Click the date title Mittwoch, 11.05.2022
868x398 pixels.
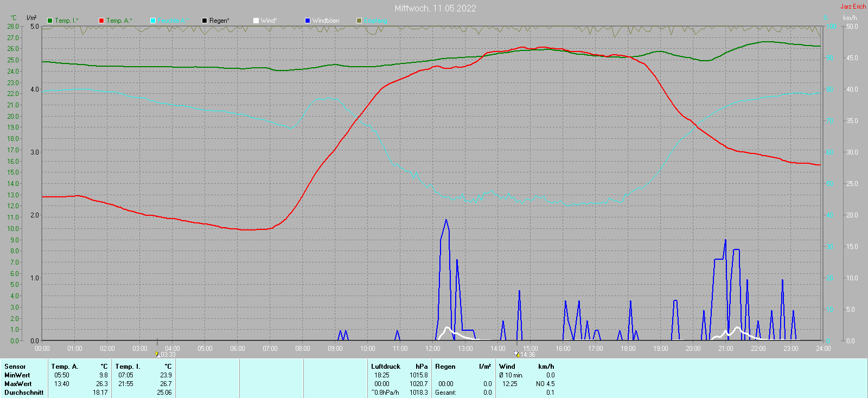click(435, 8)
